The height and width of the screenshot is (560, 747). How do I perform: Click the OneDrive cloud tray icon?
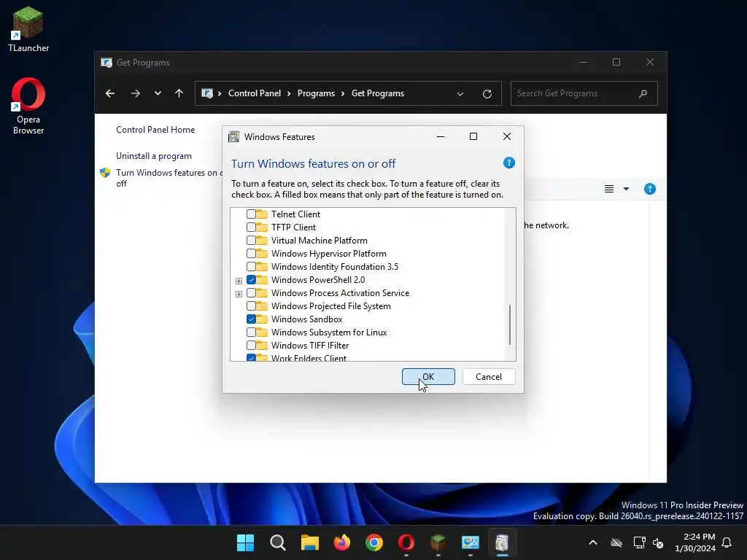[x=616, y=542]
